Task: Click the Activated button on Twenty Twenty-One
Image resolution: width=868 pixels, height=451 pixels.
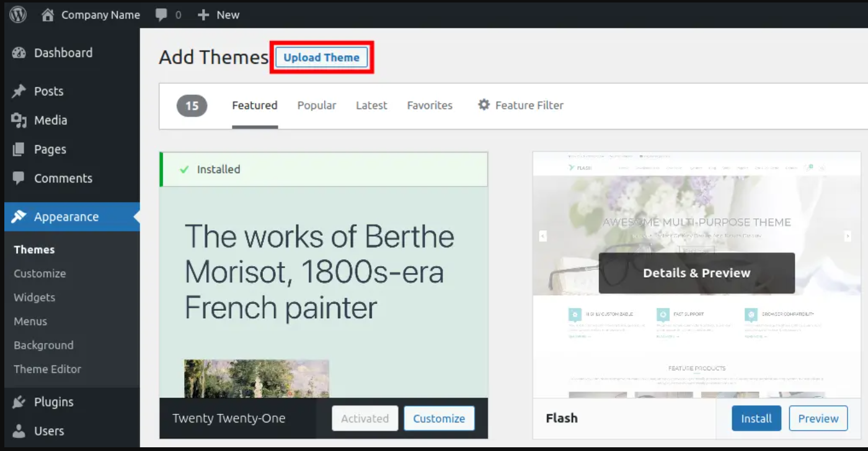Action: pos(365,418)
